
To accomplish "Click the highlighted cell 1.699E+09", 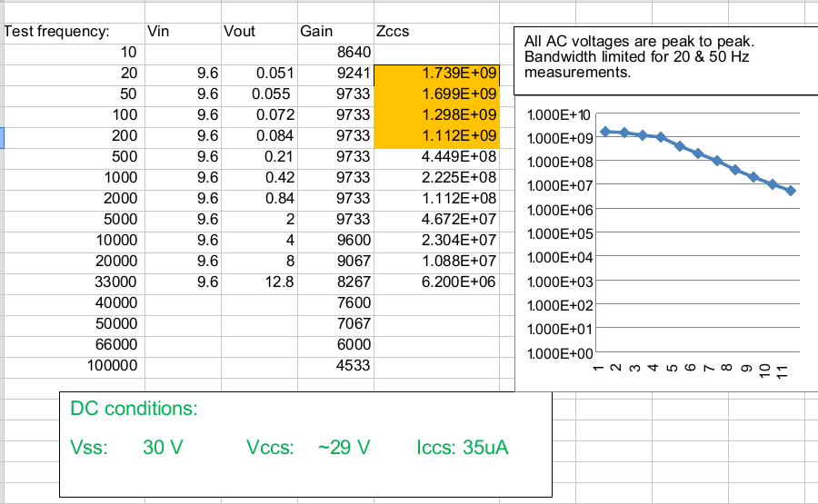I will click(436, 94).
